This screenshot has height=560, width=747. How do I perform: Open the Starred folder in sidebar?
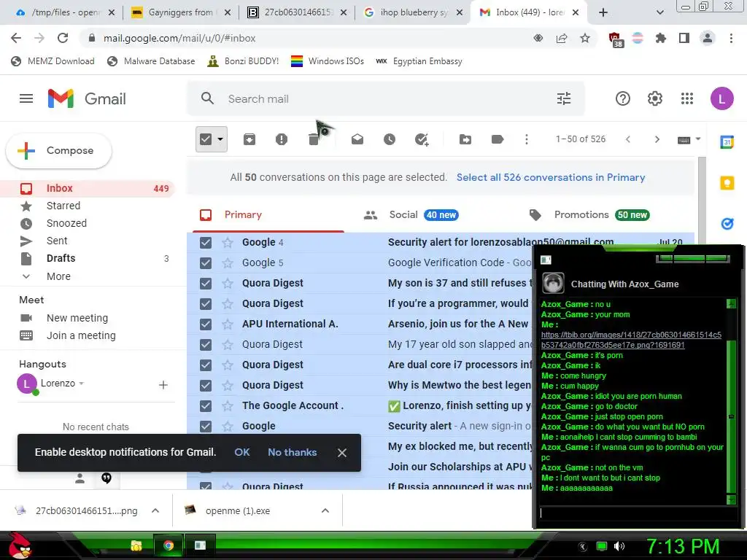63,206
